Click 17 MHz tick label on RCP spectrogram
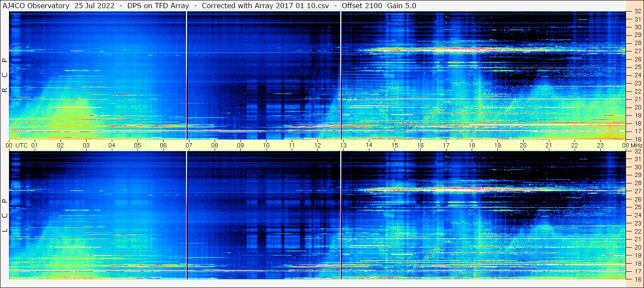This screenshot has height=288, width=644. (637, 132)
